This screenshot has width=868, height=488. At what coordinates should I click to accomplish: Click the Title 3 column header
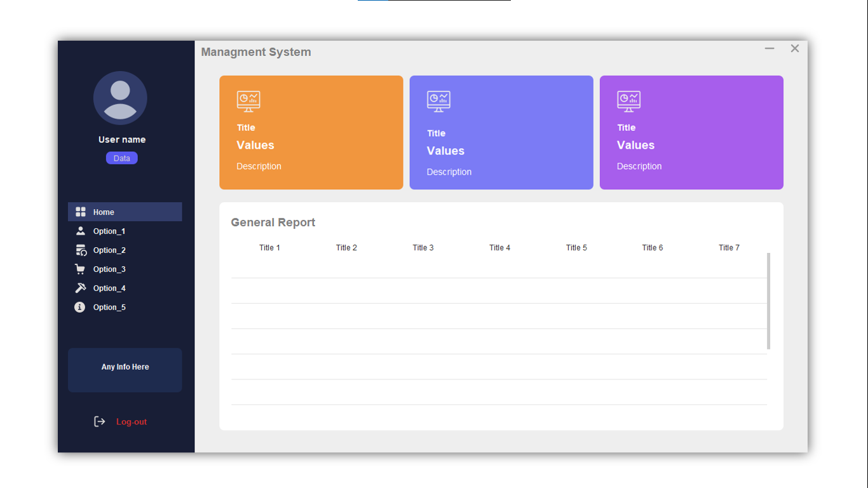click(x=423, y=248)
